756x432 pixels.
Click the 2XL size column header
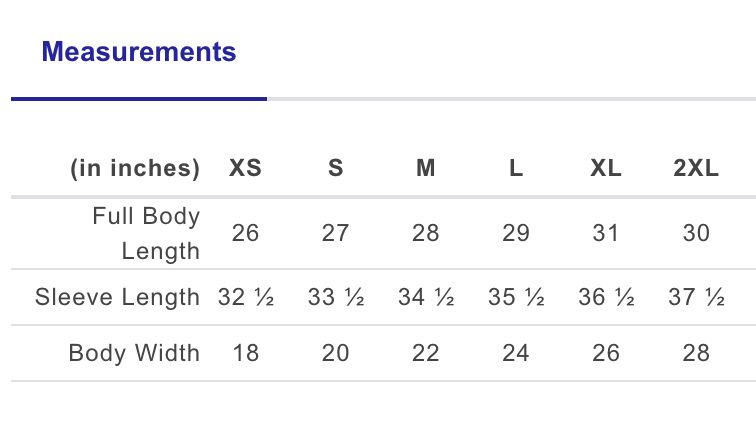pyautogui.click(x=696, y=169)
